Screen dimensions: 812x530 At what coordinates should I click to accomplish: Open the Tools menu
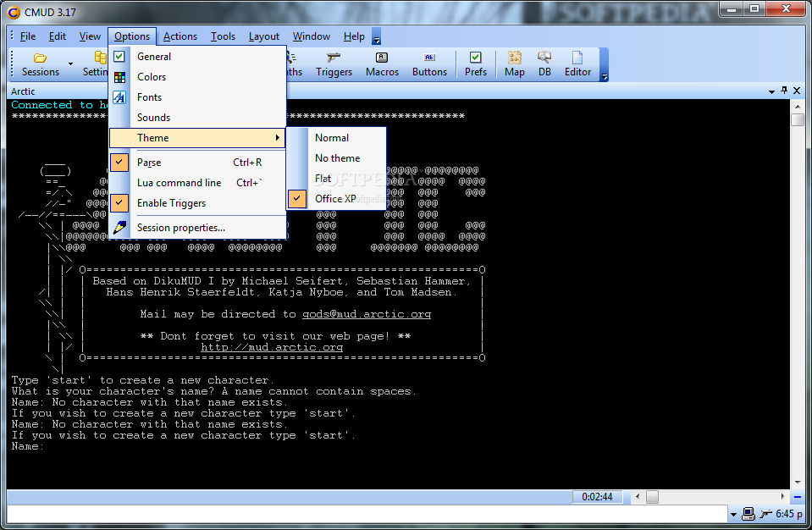pos(223,36)
